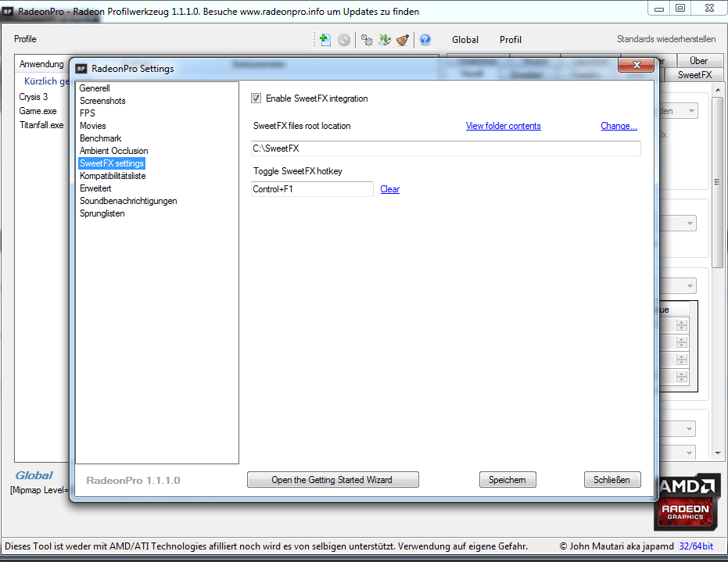Image resolution: width=728 pixels, height=562 pixels.
Task: Click Open the Getting Started Wizard button
Action: tap(333, 480)
